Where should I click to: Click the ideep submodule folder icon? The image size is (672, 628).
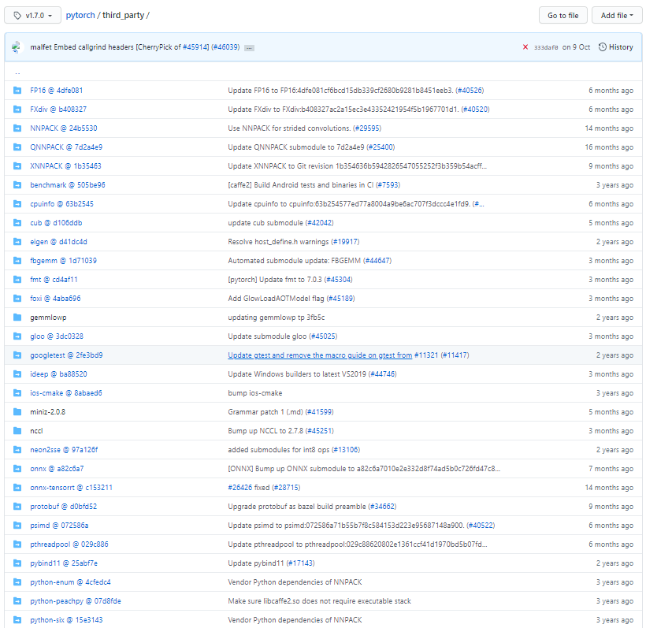[x=17, y=373]
